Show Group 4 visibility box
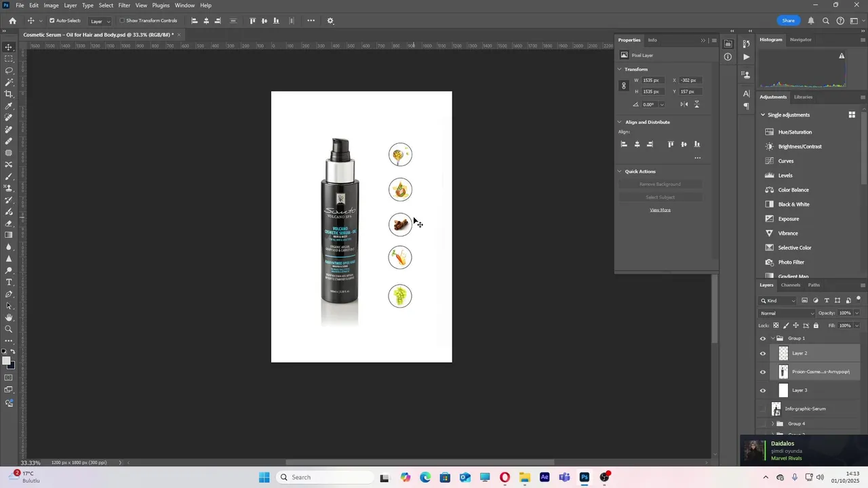 (763, 424)
